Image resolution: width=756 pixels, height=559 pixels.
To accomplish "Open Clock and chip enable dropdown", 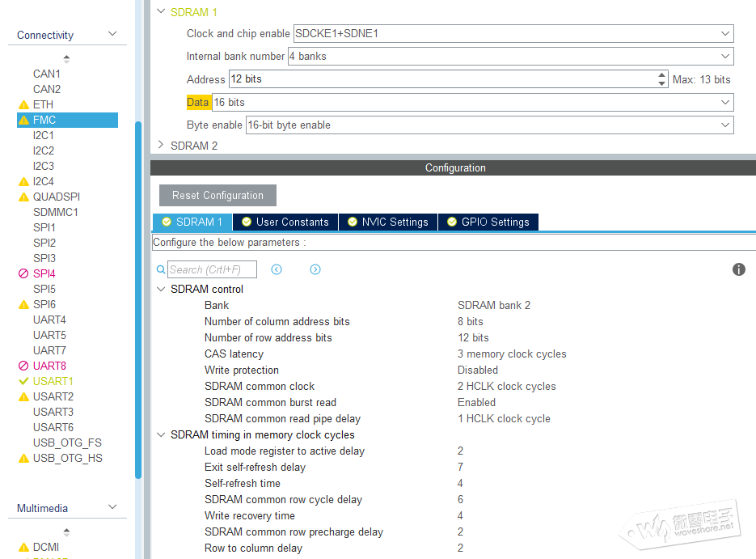I will pyautogui.click(x=724, y=34).
